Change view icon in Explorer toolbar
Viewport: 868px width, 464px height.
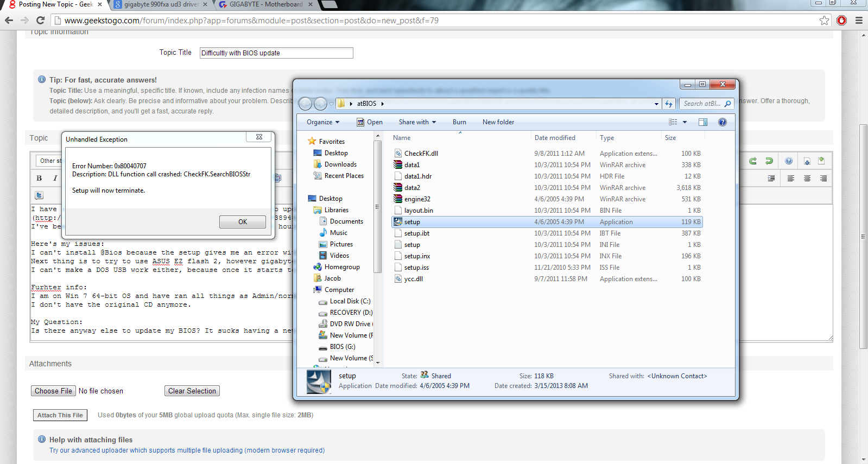[673, 122]
